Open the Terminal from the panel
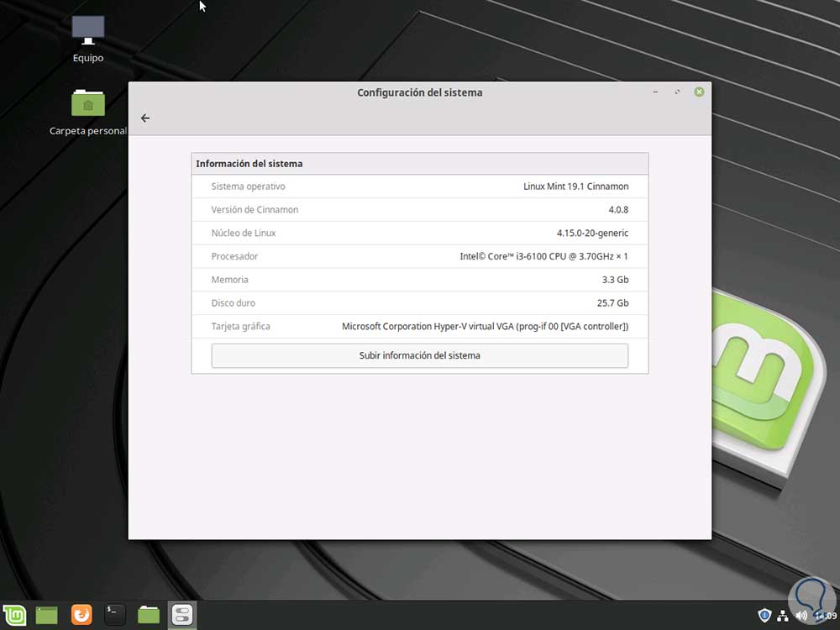The image size is (840, 630). click(x=114, y=615)
